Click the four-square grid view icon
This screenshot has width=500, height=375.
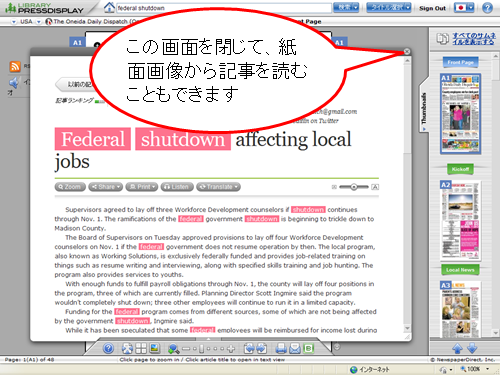[141, 349]
